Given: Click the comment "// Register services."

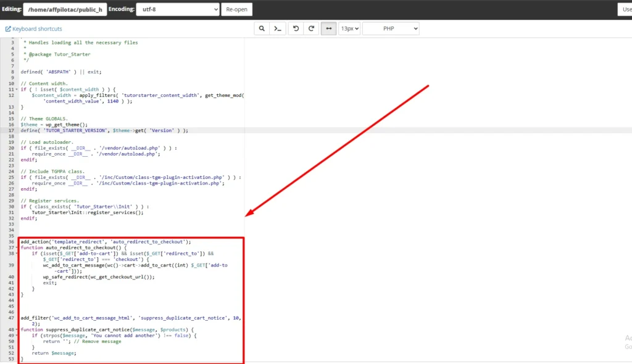Looking at the screenshot, I should [x=50, y=201].
